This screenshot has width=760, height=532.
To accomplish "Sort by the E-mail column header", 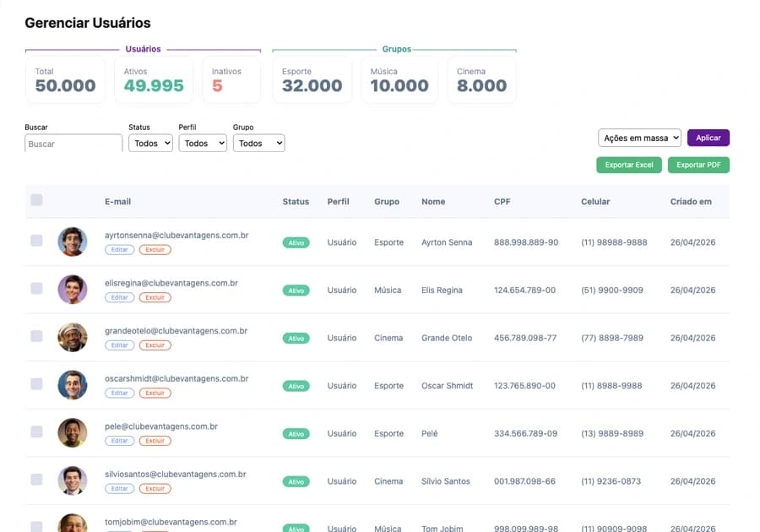I will point(117,202).
